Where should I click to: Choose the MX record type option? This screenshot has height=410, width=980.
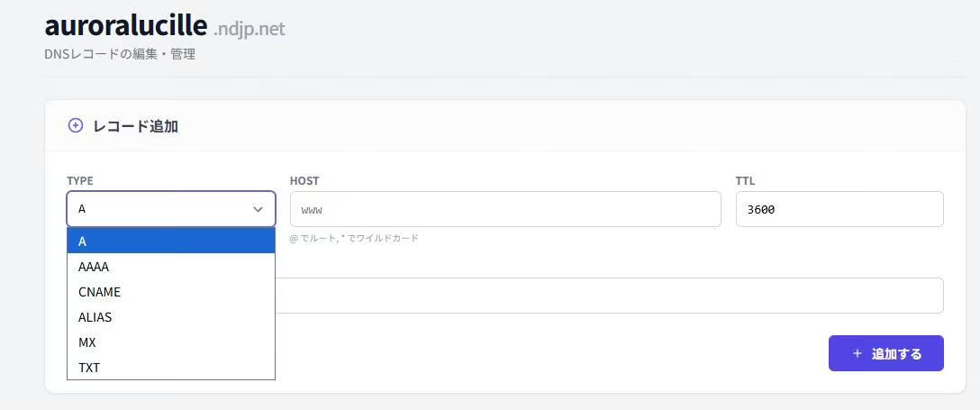(171, 342)
